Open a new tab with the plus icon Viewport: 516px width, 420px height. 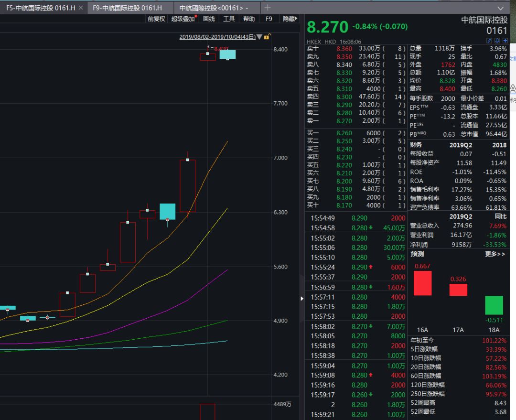tap(268, 8)
